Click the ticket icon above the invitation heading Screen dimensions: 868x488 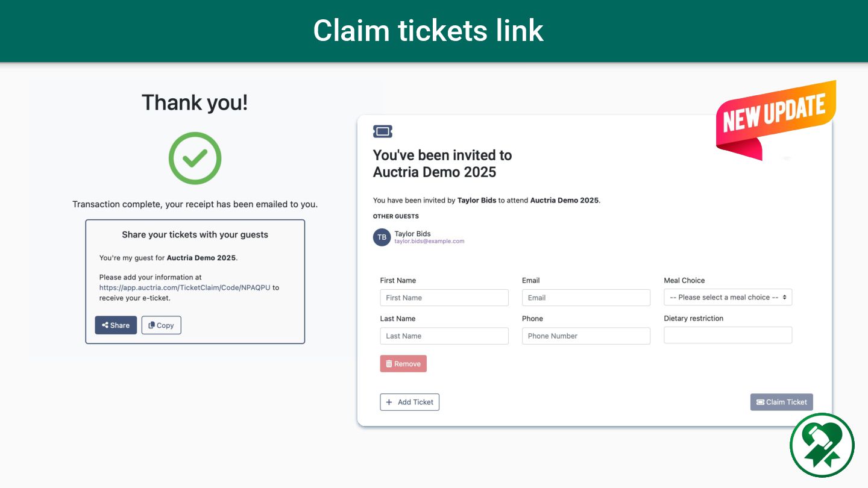point(383,131)
